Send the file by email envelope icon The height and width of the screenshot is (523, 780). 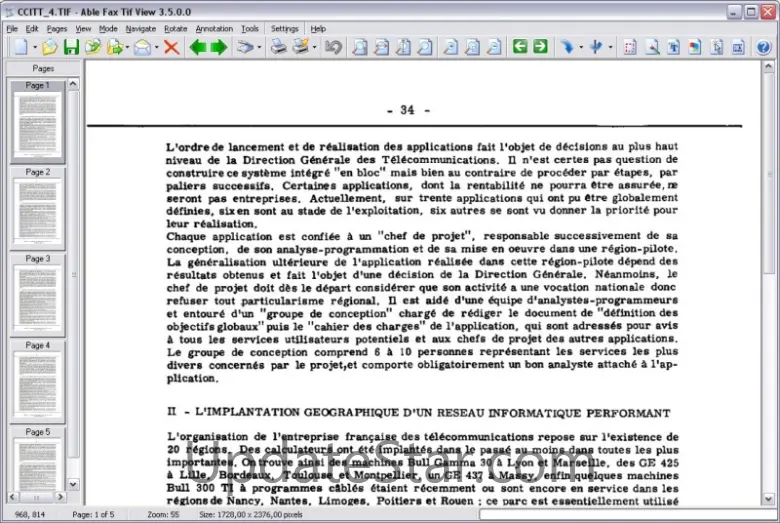(142, 47)
